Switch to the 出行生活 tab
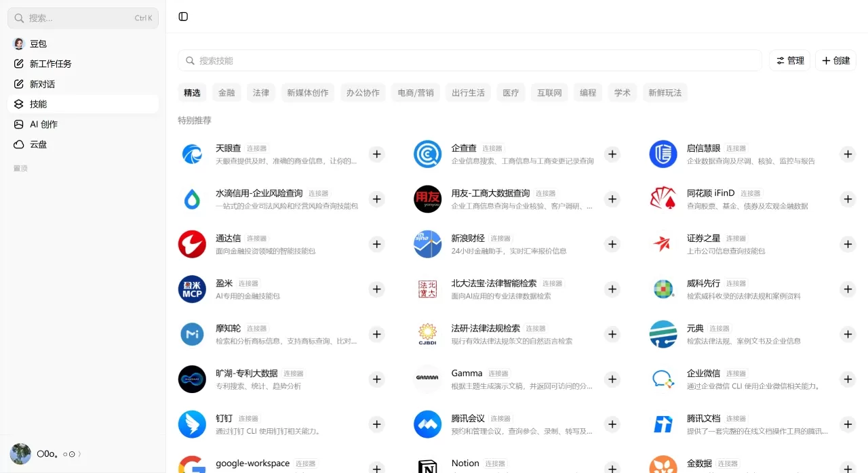 (x=469, y=93)
